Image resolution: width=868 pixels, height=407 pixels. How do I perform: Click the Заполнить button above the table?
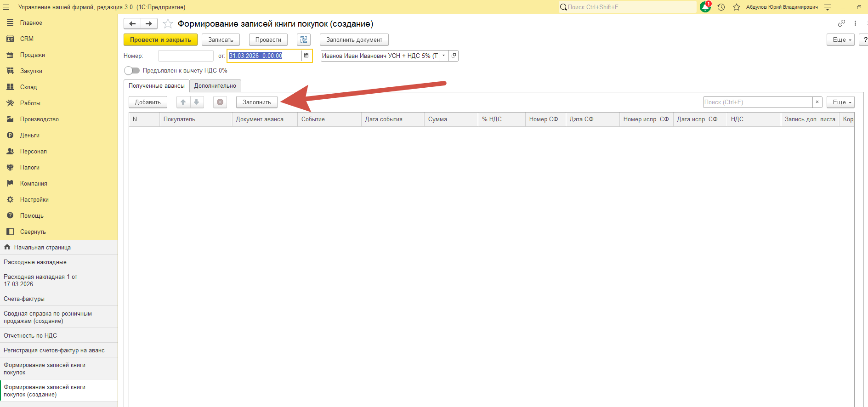point(256,102)
